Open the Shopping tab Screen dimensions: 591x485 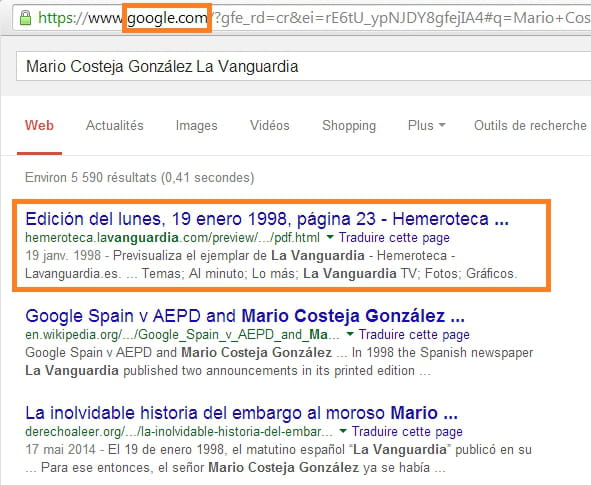click(349, 126)
